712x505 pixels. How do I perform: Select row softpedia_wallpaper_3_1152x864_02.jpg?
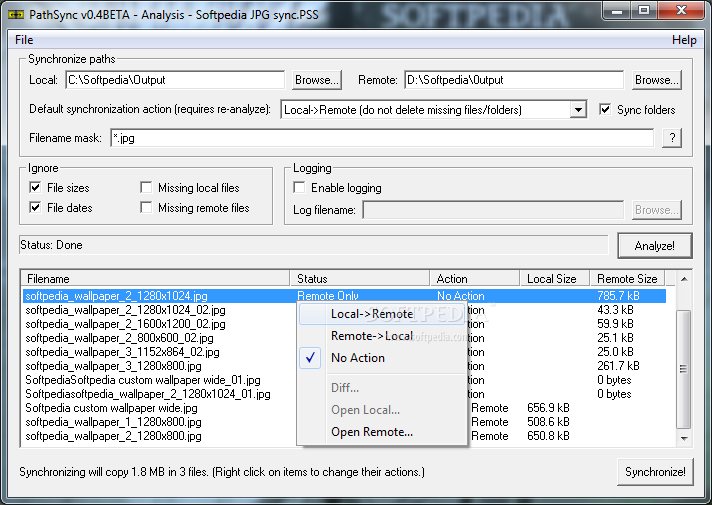(344, 352)
